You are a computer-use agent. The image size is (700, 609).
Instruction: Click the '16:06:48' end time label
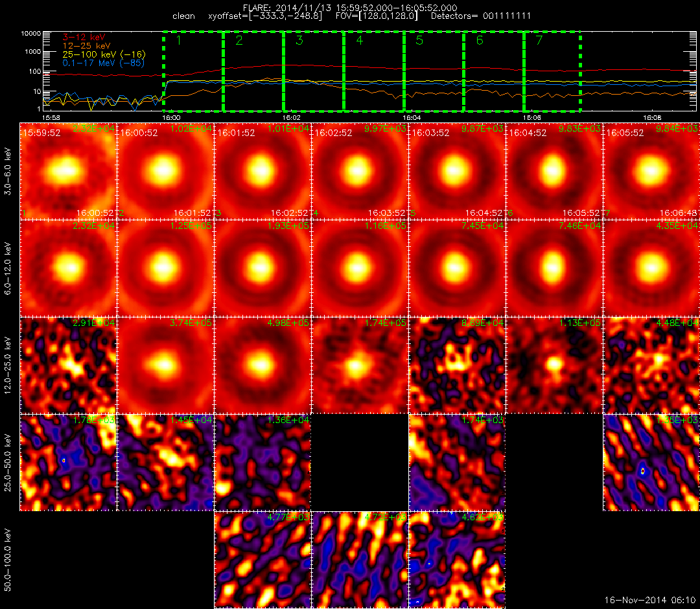click(x=678, y=213)
